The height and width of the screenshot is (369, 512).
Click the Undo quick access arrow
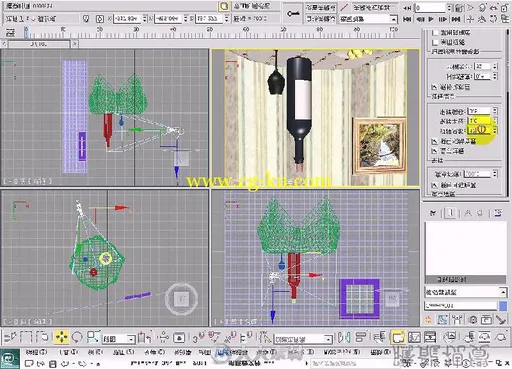[x=65, y=364]
